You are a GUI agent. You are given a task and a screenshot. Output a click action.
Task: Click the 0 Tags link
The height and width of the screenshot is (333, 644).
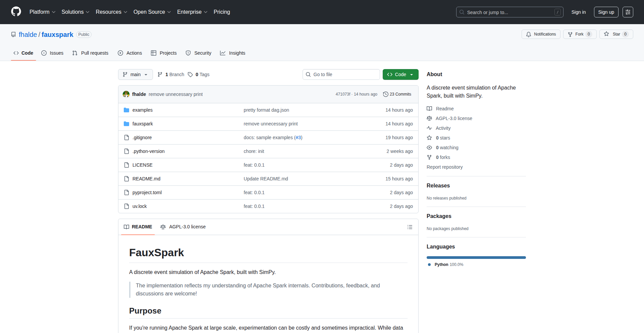tap(199, 74)
